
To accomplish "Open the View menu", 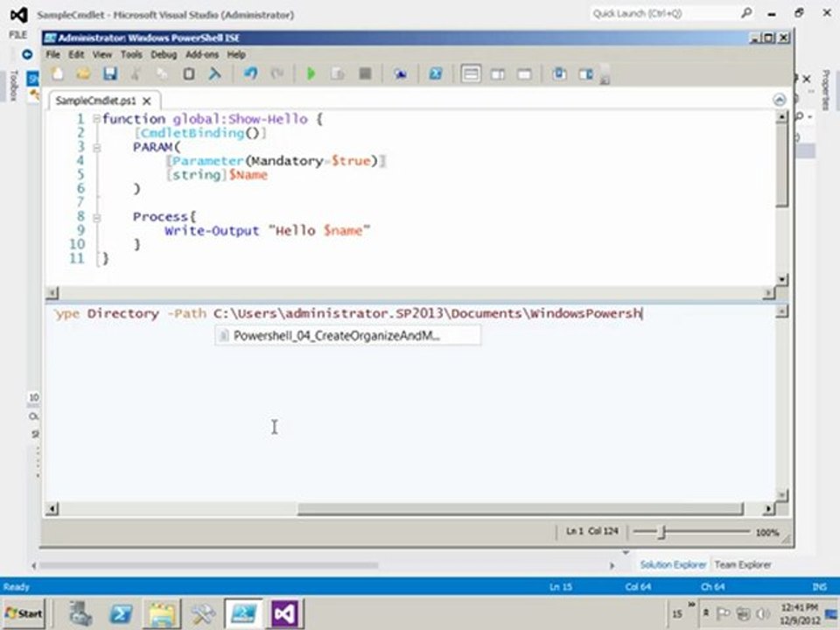I will pos(101,54).
